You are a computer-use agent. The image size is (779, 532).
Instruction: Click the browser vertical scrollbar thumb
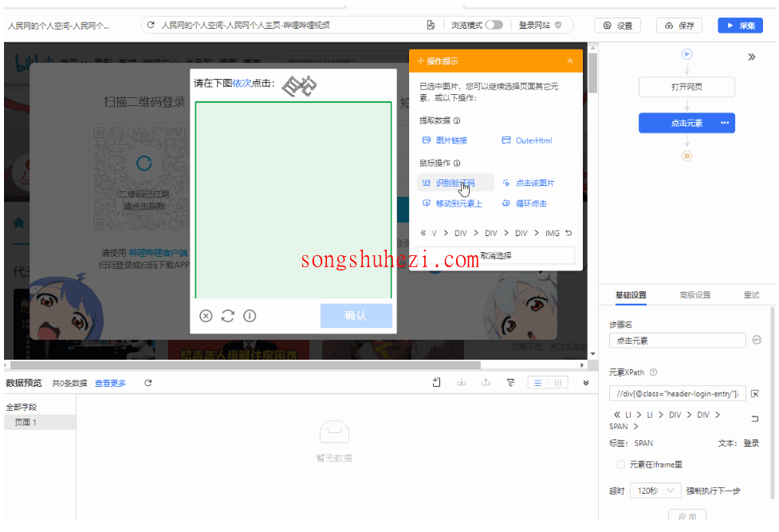pos(592,73)
